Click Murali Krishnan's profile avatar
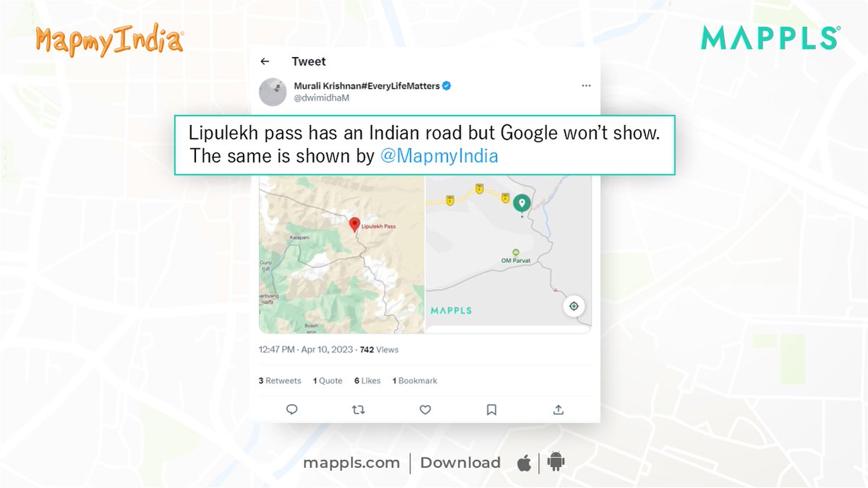Screen dimensions: 868x488 pos(273,90)
